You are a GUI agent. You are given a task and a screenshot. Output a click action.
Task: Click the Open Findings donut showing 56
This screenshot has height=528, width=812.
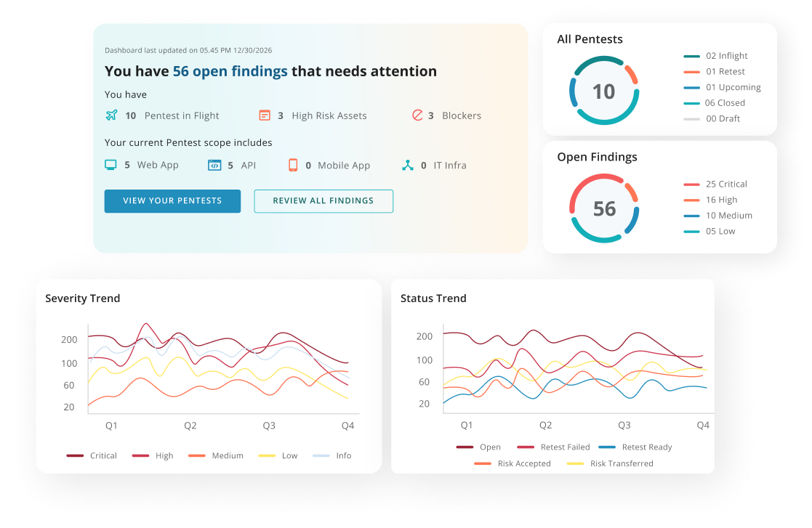[604, 208]
